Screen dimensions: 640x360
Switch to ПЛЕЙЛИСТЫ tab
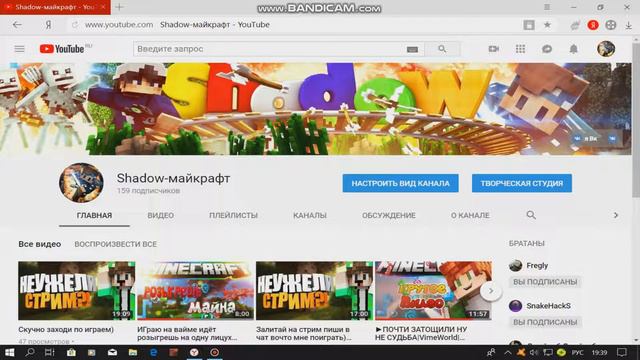[233, 216]
